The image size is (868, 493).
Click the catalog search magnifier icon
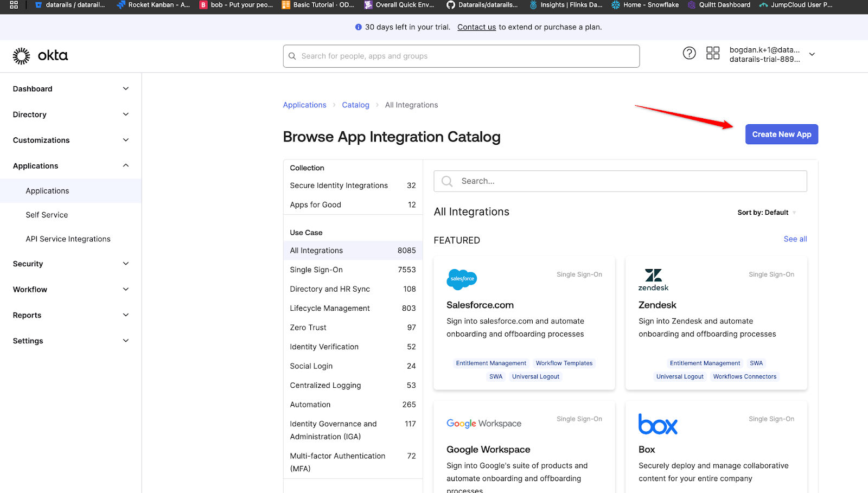click(x=447, y=181)
